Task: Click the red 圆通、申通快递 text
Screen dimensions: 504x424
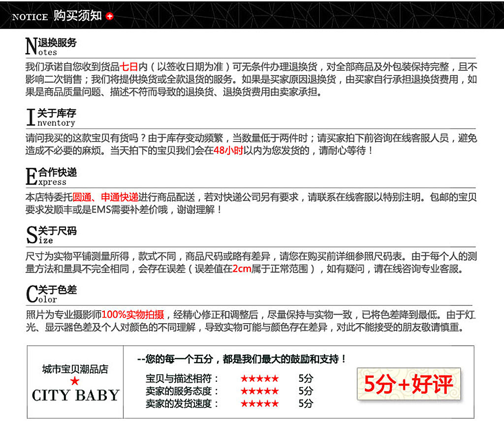Action: [x=106, y=197]
